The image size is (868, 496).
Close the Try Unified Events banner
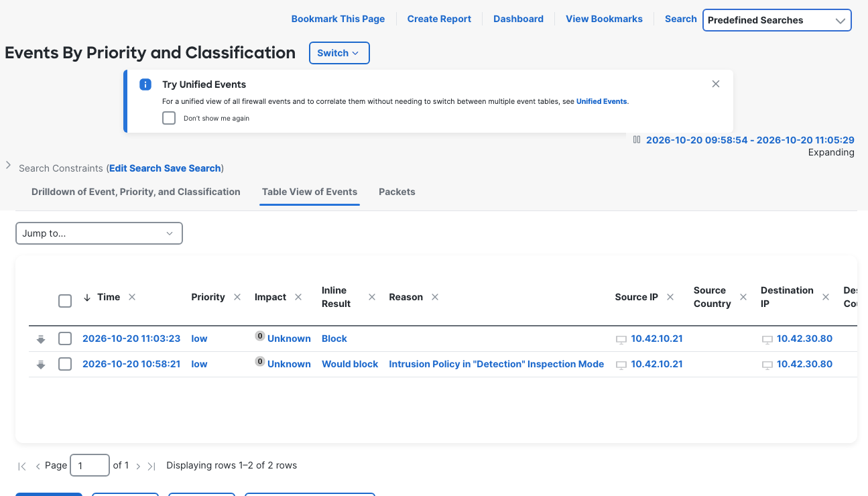click(x=716, y=84)
